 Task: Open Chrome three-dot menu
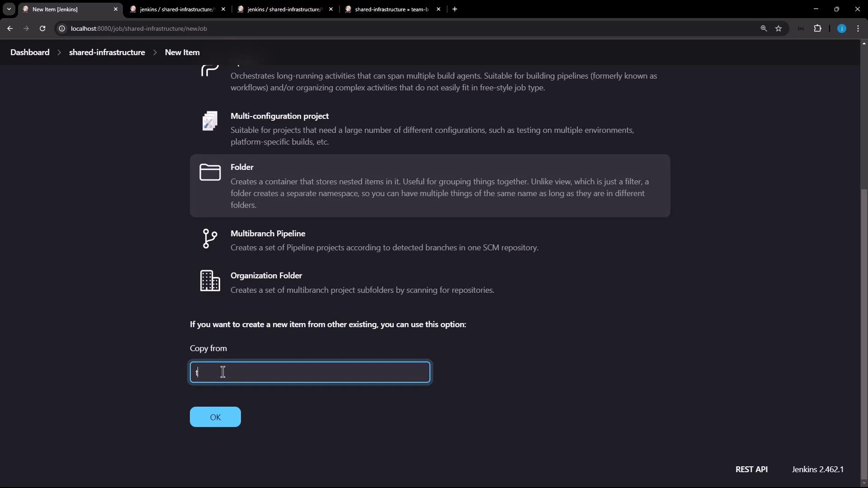tap(858, 28)
